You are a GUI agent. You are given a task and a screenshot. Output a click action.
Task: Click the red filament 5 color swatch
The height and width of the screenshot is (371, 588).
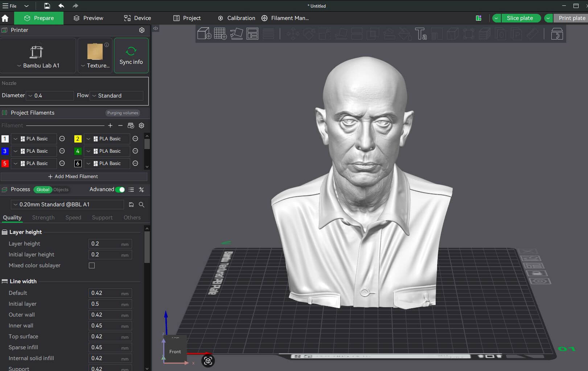(x=5, y=163)
